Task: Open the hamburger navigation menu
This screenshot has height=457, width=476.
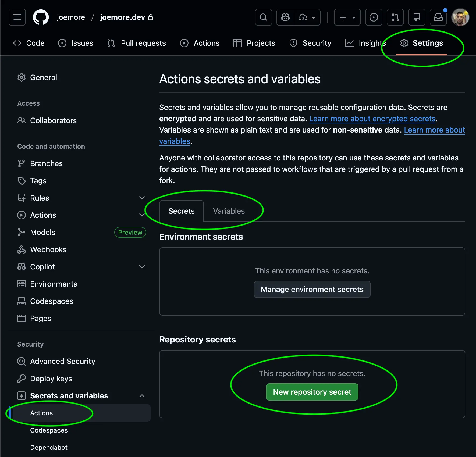Action: (17, 17)
